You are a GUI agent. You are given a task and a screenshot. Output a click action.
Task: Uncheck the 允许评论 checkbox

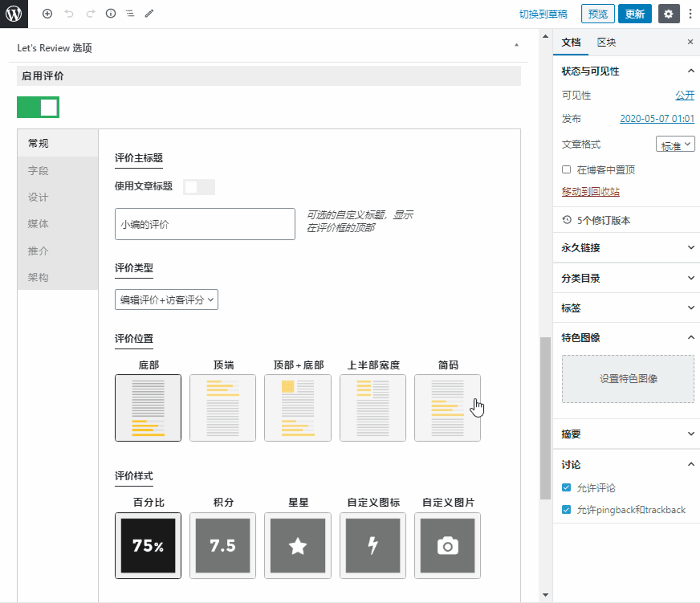(567, 487)
